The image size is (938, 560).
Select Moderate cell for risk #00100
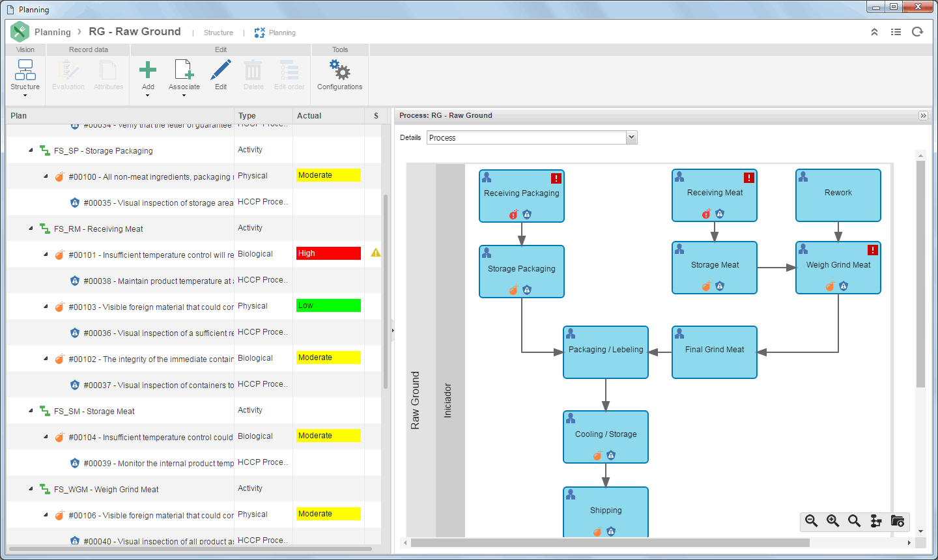click(328, 175)
